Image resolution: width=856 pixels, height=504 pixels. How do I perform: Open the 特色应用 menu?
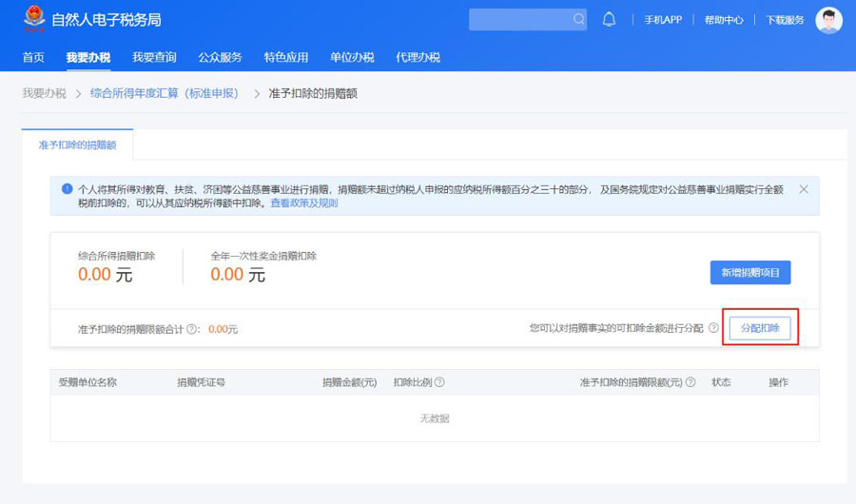click(286, 57)
